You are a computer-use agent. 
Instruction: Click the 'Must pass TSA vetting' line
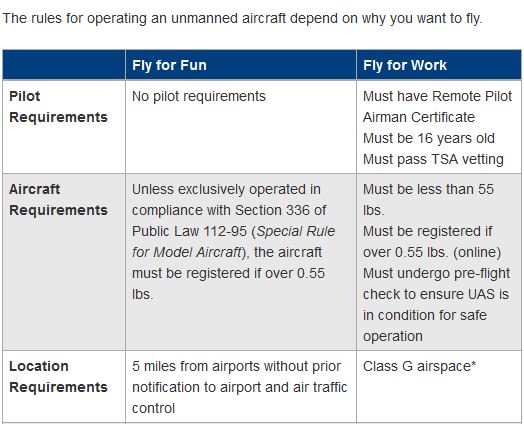[433, 159]
